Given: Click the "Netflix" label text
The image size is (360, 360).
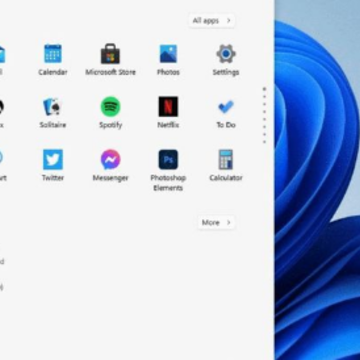Looking at the screenshot, I should (168, 125).
